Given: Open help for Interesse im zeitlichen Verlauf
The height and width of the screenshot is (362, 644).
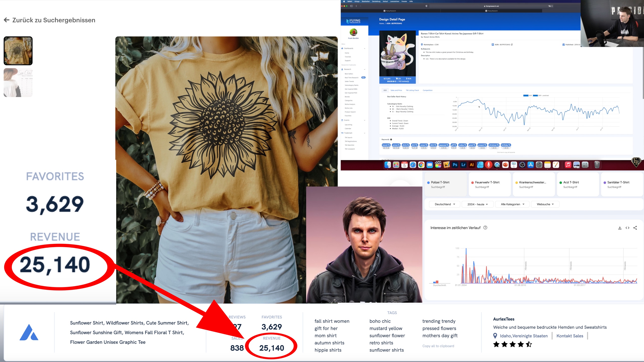Looking at the screenshot, I should 485,228.
